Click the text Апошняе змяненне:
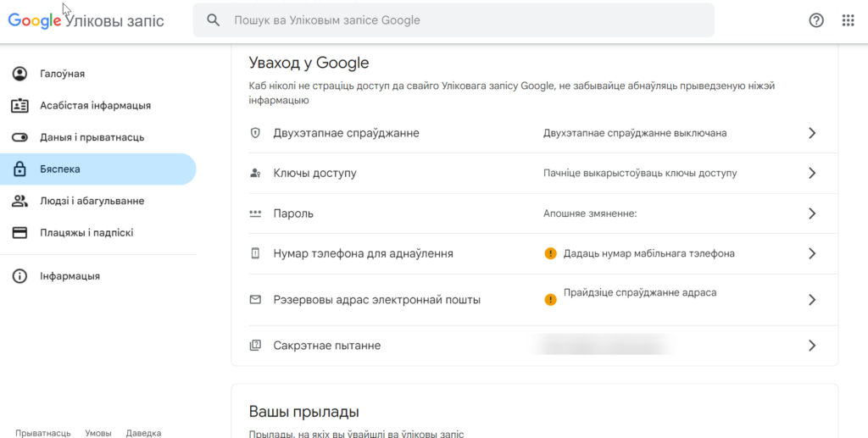Screen dimensions: 868x438 point(590,213)
